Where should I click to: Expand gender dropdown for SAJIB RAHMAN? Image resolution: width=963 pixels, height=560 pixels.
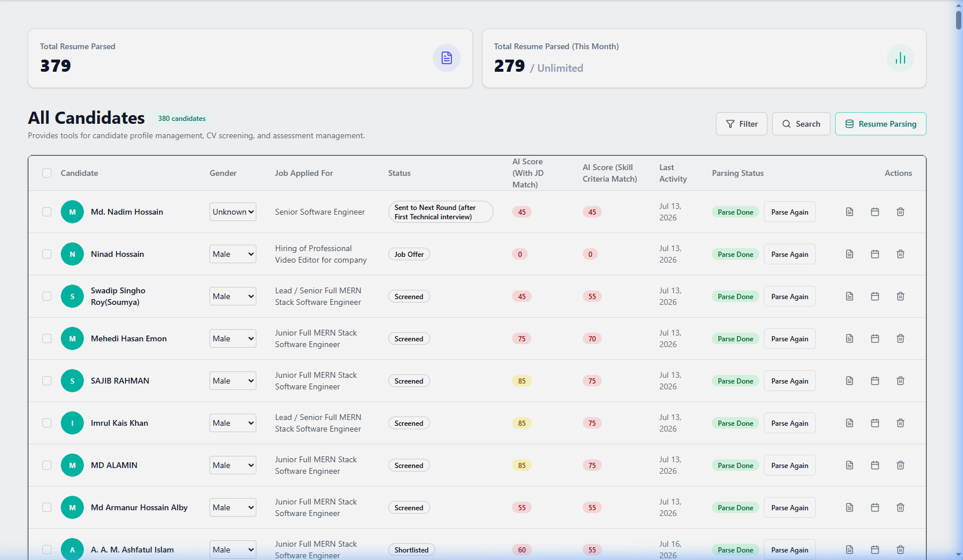pos(233,381)
